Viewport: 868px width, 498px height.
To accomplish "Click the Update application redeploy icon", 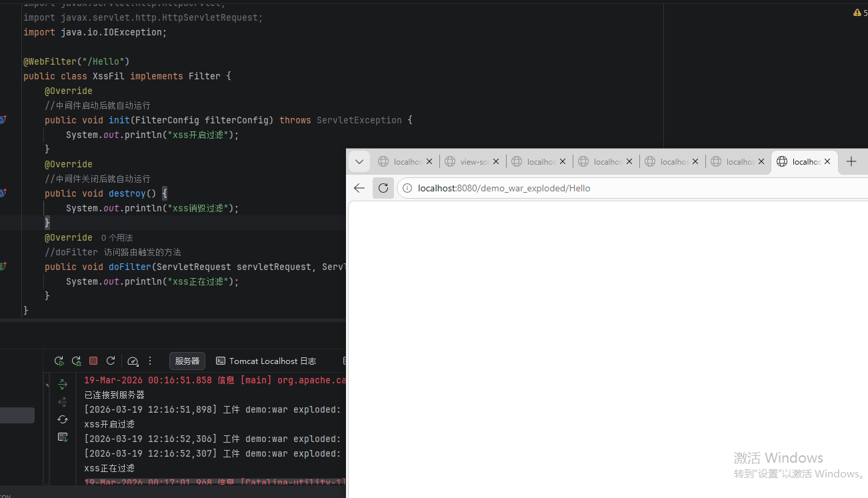I will pyautogui.click(x=111, y=361).
